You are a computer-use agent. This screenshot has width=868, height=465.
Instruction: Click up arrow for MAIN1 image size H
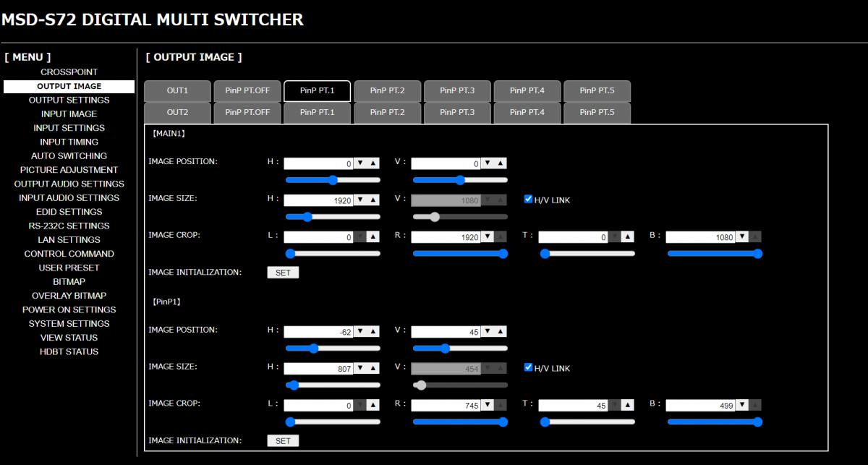point(373,200)
